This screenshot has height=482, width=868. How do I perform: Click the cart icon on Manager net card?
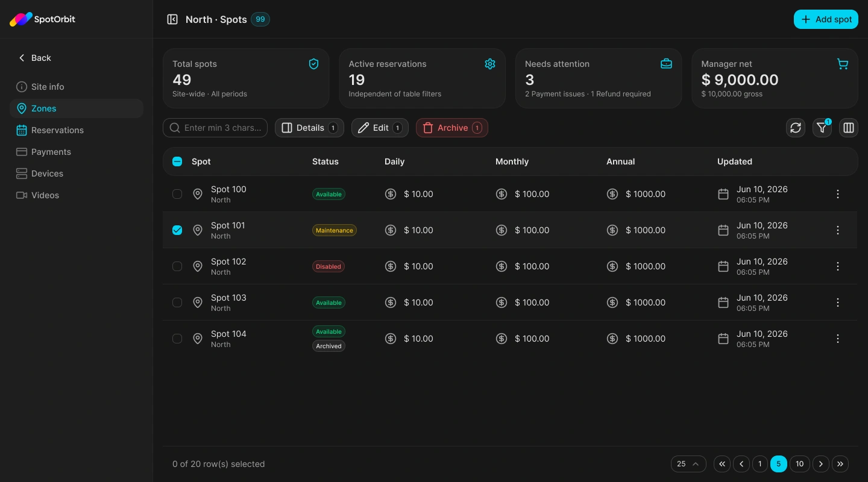[843, 64]
